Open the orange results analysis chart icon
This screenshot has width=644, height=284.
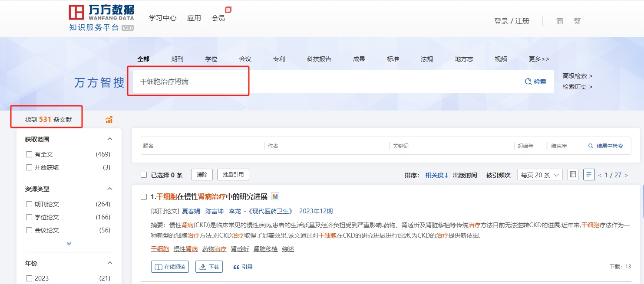click(x=109, y=120)
